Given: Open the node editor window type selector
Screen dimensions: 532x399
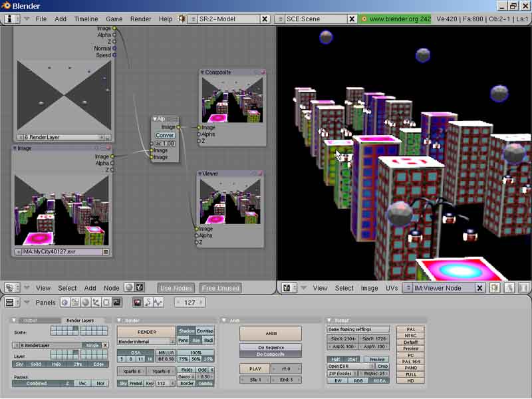Looking at the screenshot, I should 12,288.
